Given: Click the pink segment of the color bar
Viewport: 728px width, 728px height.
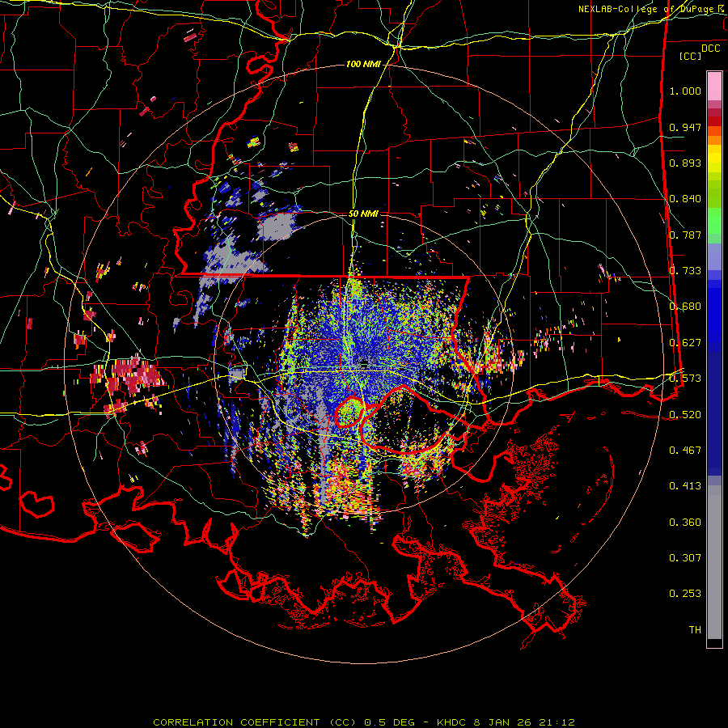Looking at the screenshot, I should (x=714, y=86).
